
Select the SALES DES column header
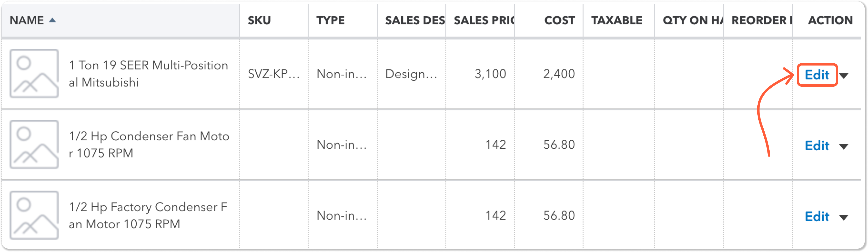pos(415,20)
